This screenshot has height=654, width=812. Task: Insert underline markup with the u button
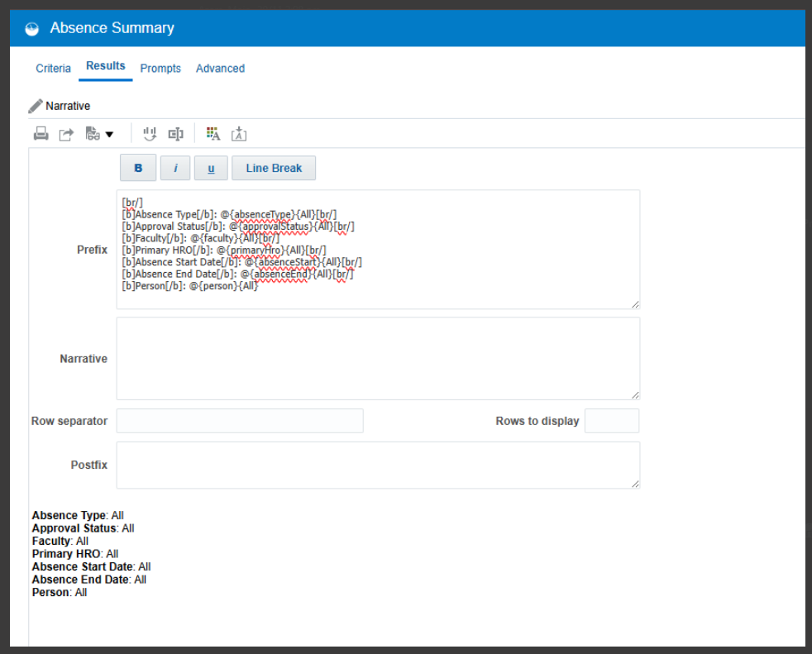click(211, 168)
